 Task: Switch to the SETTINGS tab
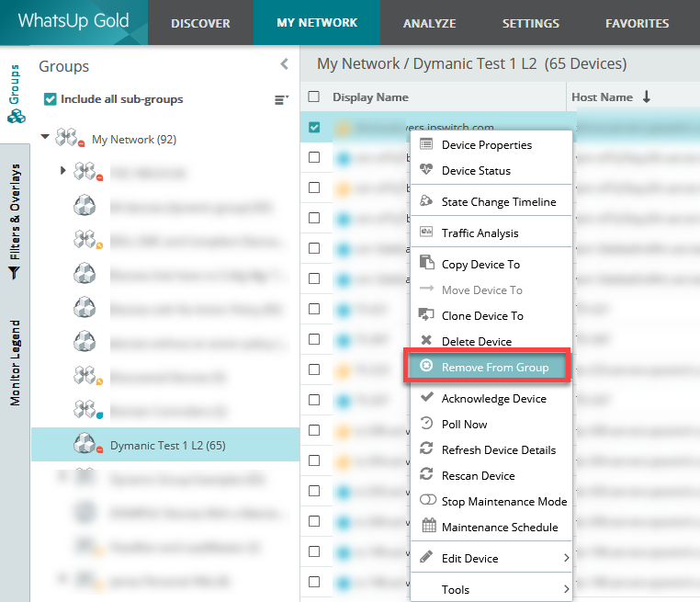click(x=531, y=23)
